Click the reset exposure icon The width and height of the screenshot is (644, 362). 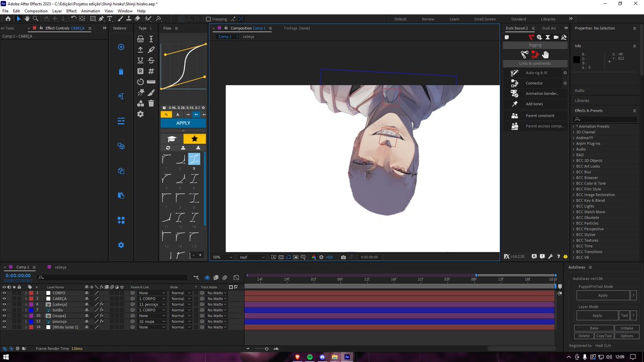click(321, 257)
